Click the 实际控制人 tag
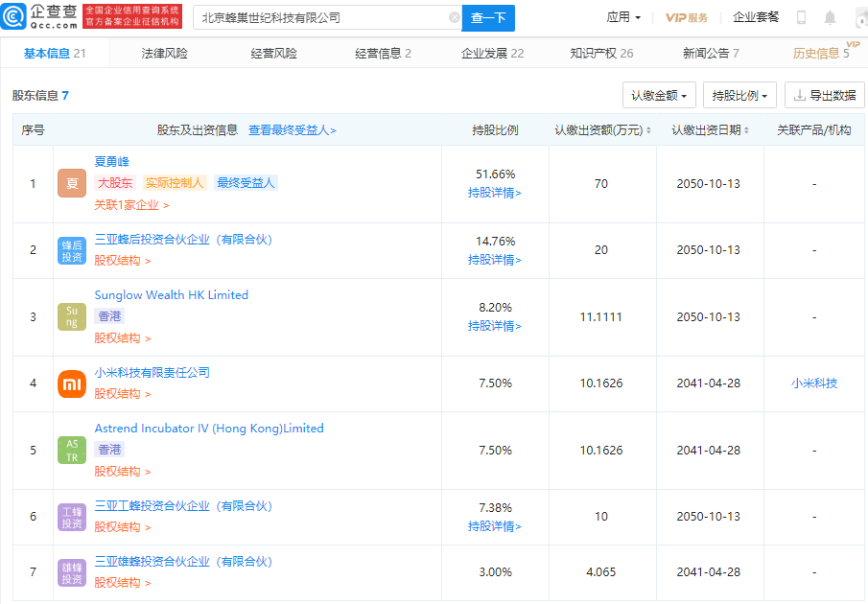 pyautogui.click(x=175, y=183)
